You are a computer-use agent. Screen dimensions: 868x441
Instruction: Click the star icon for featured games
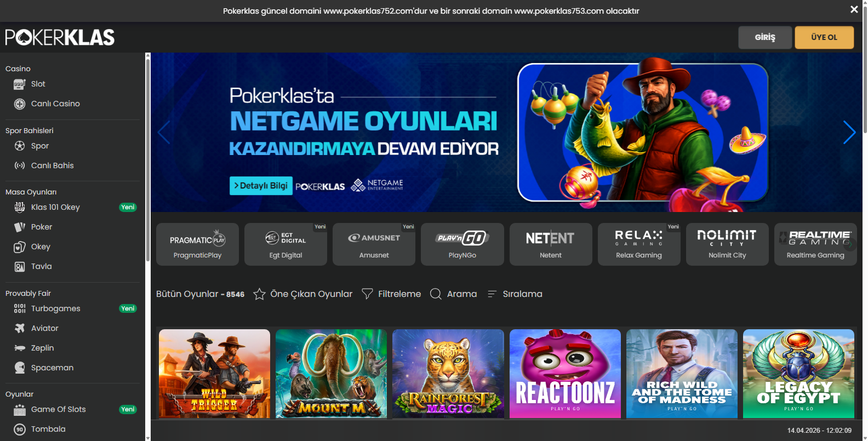259,294
